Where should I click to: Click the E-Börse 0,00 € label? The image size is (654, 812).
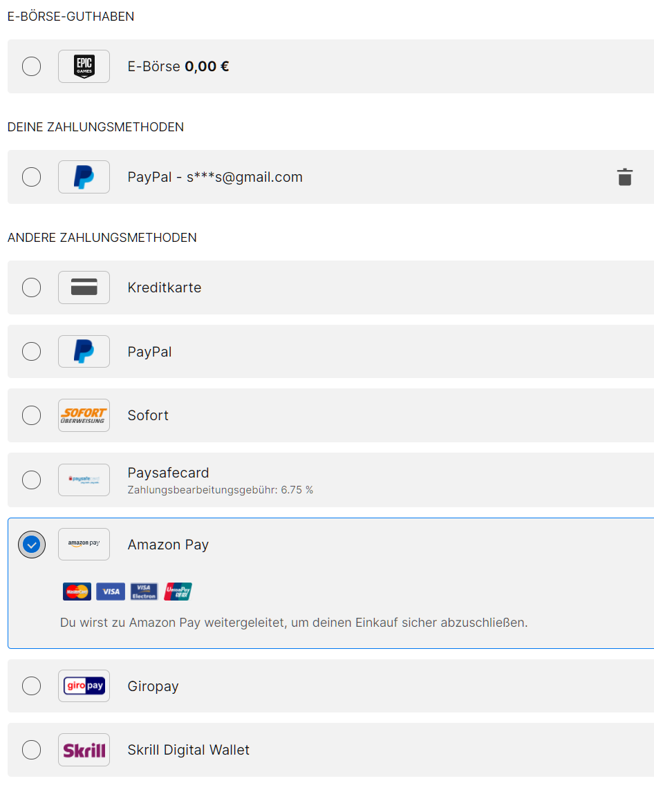click(178, 66)
